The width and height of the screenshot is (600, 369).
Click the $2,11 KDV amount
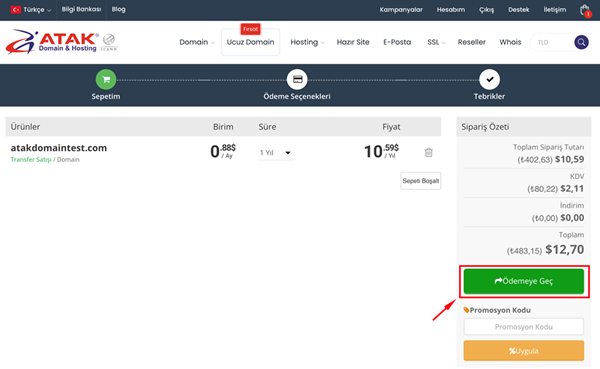coord(572,189)
